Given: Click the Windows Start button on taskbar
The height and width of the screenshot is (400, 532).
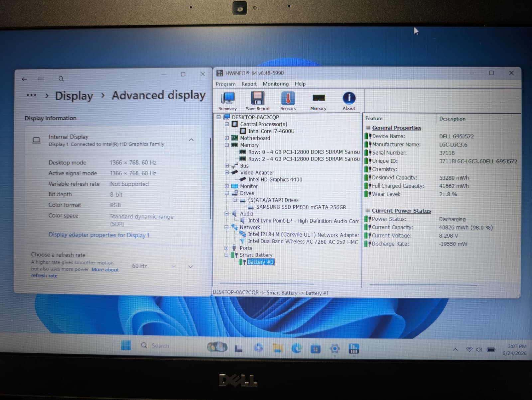Looking at the screenshot, I should [x=126, y=346].
